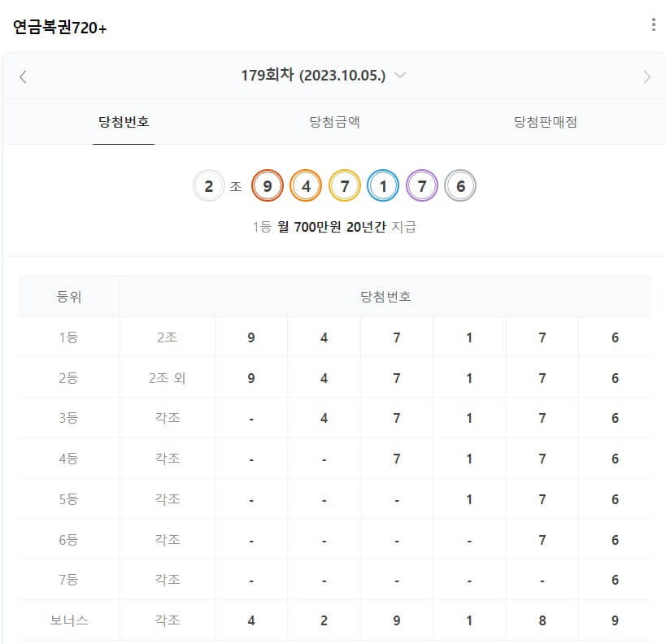
Task: Click last digit 6 in 2등 row
Action: point(615,378)
